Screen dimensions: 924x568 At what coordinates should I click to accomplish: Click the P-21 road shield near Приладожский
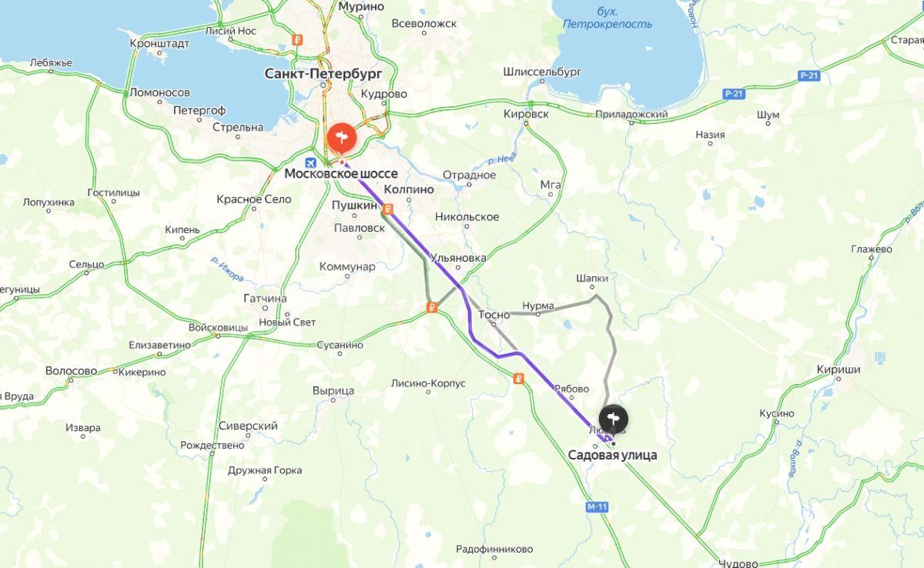(734, 94)
